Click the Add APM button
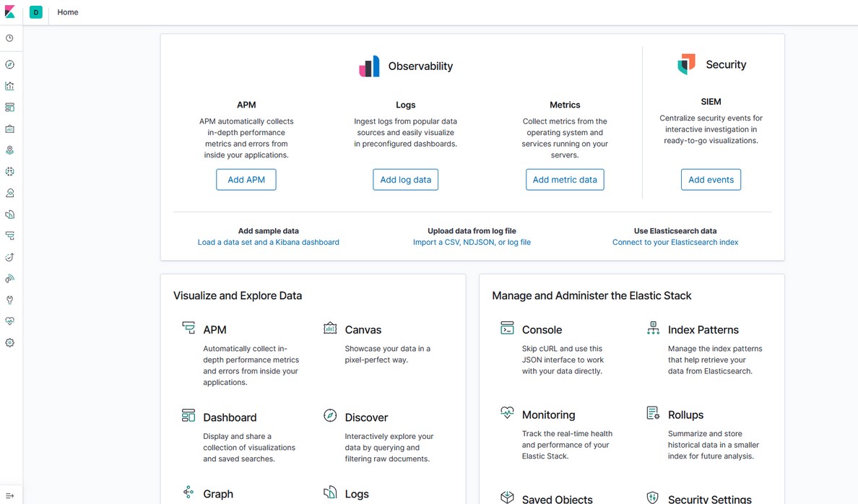Image resolution: width=858 pixels, height=504 pixels. [x=246, y=180]
